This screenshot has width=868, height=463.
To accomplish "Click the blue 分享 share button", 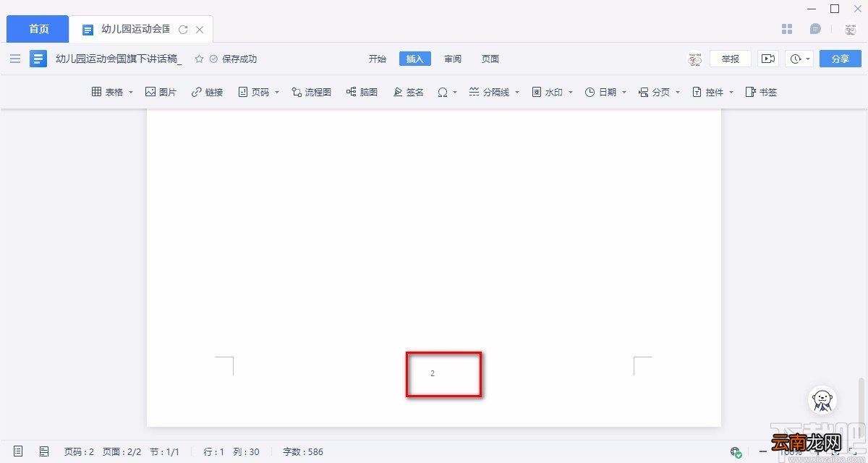I will click(x=841, y=59).
